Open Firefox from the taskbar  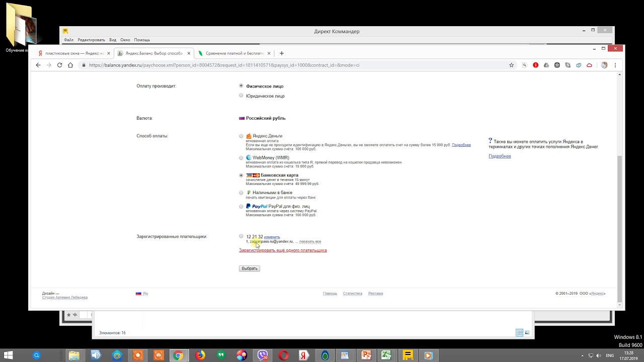tap(200, 355)
